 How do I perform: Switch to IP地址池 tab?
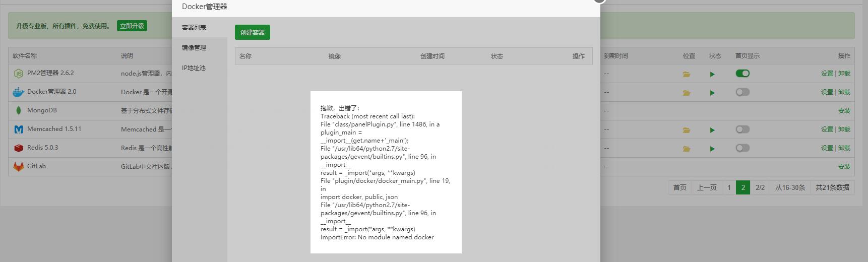(x=200, y=68)
